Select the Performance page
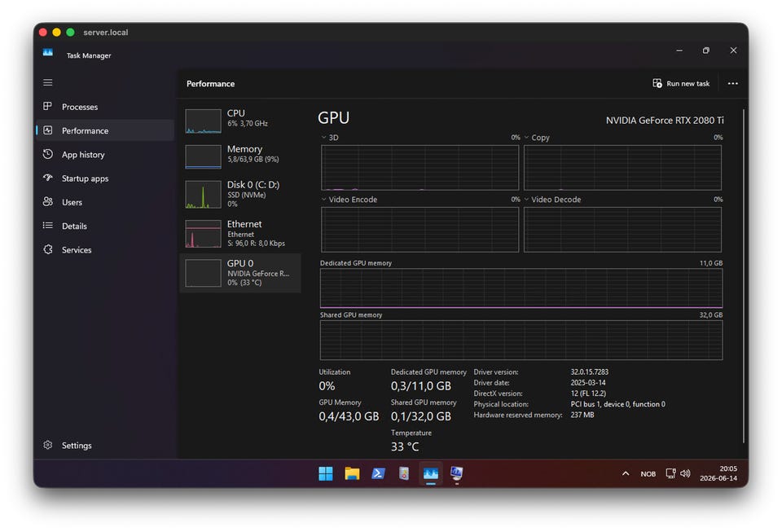 pyautogui.click(x=105, y=130)
